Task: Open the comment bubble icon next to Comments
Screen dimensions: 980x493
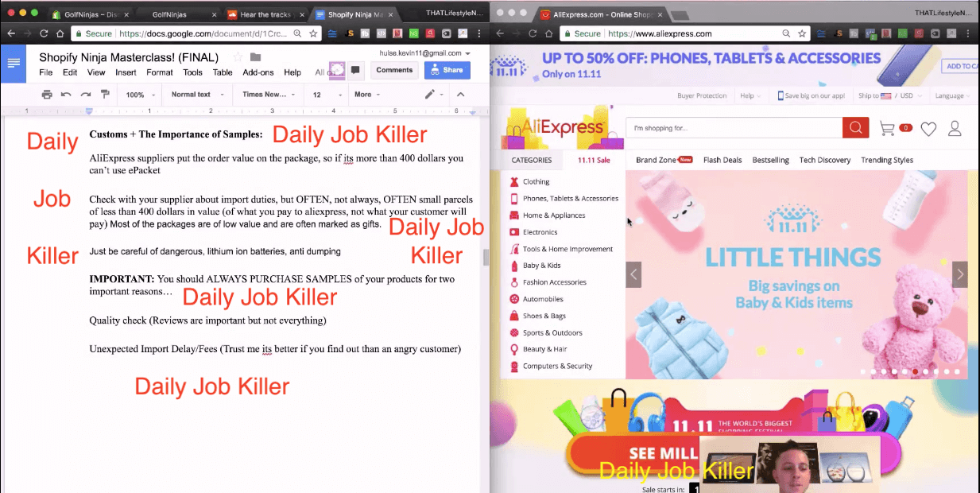Action: pos(355,70)
